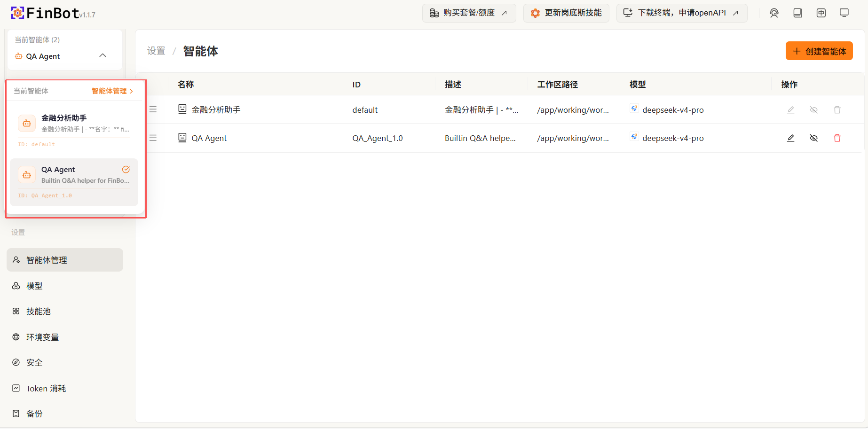Open 技能池 in sidebar
Image resolution: width=868 pixels, height=429 pixels.
65,311
